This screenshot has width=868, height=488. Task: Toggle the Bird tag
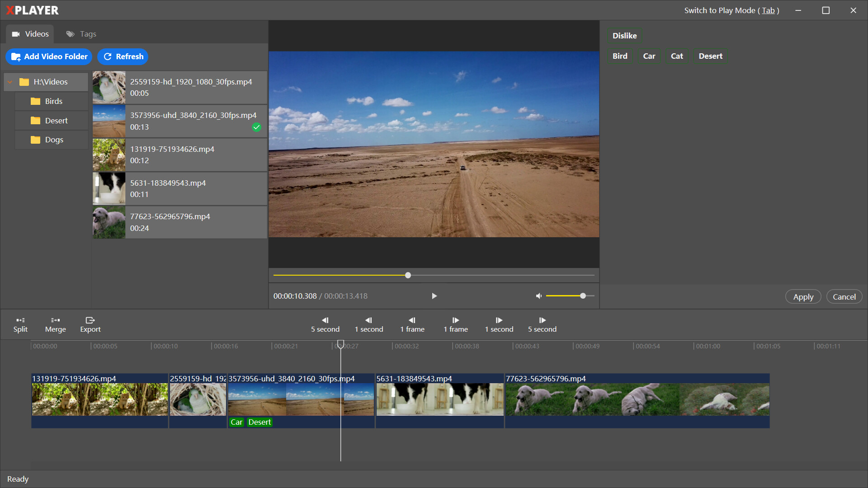pos(619,56)
